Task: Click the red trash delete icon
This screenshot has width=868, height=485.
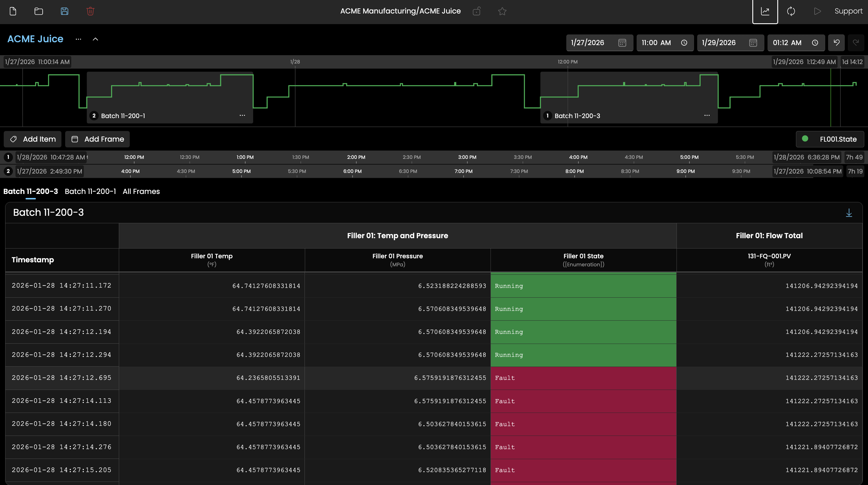Action: tap(90, 11)
